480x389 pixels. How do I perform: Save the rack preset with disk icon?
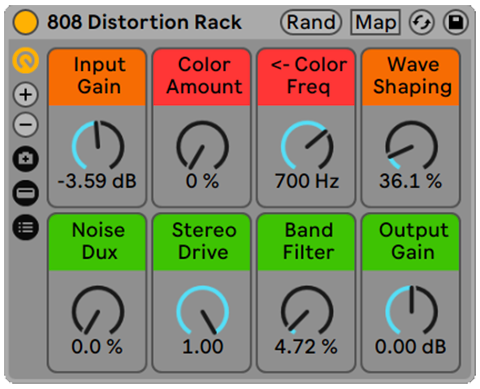pos(456,22)
